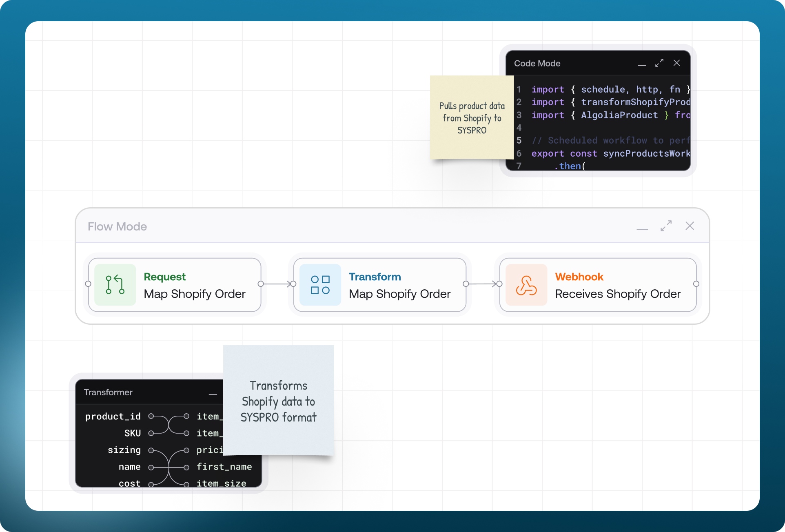Click the product_id output connector dot
This screenshot has height=532, width=785.
(x=151, y=416)
